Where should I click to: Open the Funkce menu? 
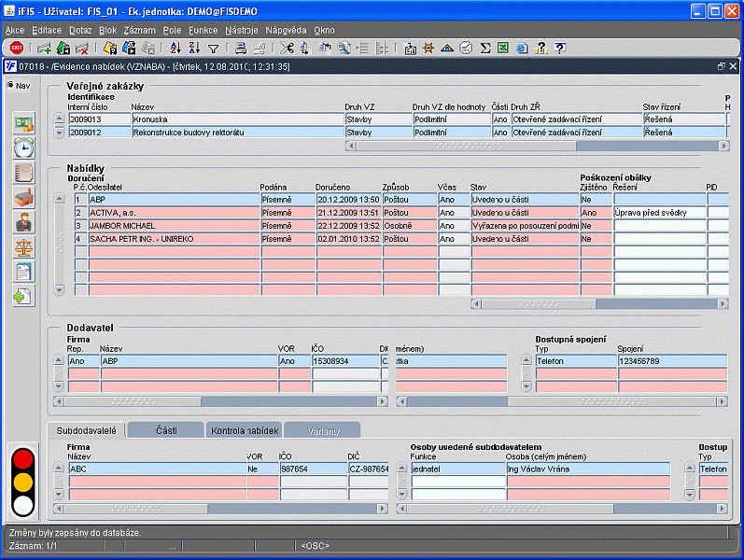203,31
